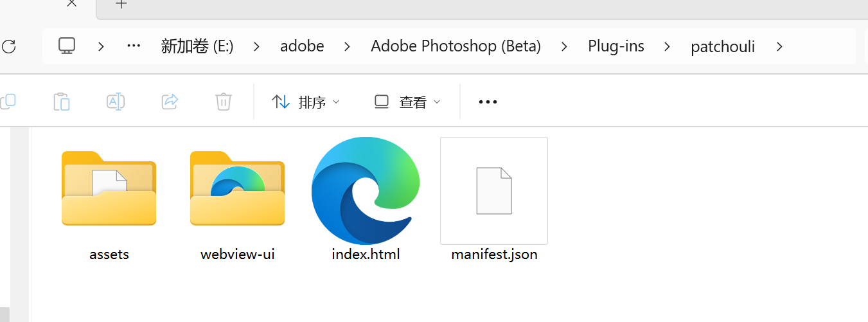Expand the chevron after Plug-ins breadcrumb
The width and height of the screenshot is (868, 322).
point(668,46)
